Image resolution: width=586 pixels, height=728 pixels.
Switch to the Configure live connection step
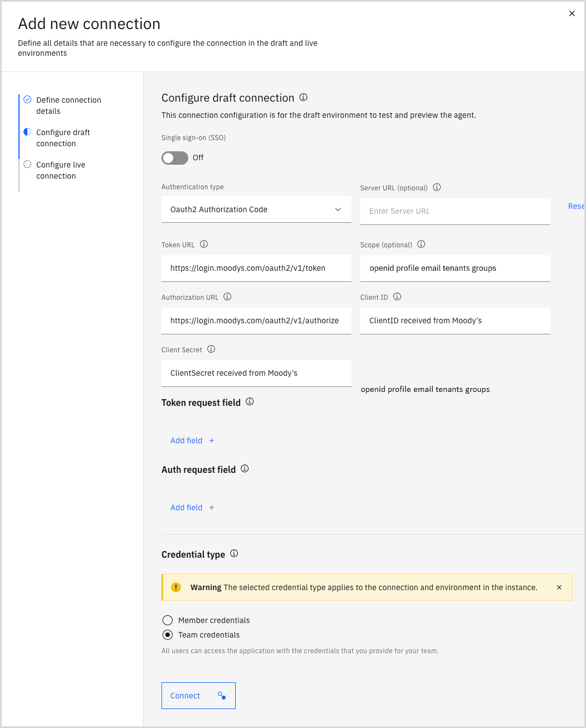pyautogui.click(x=60, y=170)
